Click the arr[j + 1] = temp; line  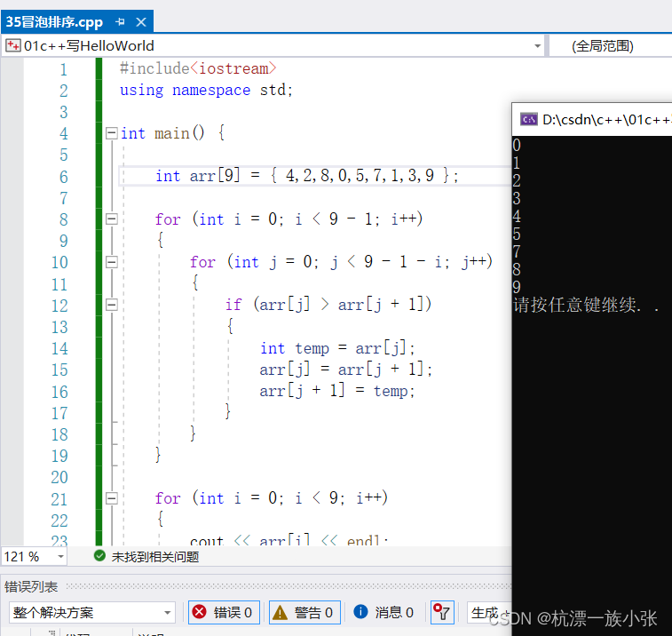[337, 391]
